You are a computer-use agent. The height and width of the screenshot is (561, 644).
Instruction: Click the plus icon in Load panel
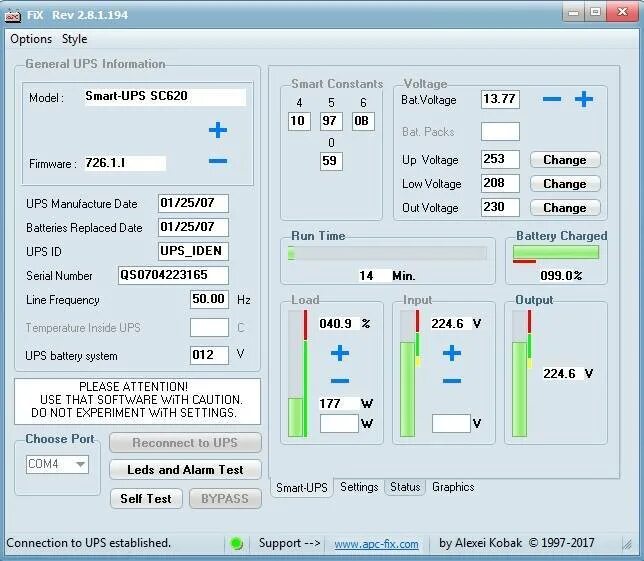tap(340, 353)
